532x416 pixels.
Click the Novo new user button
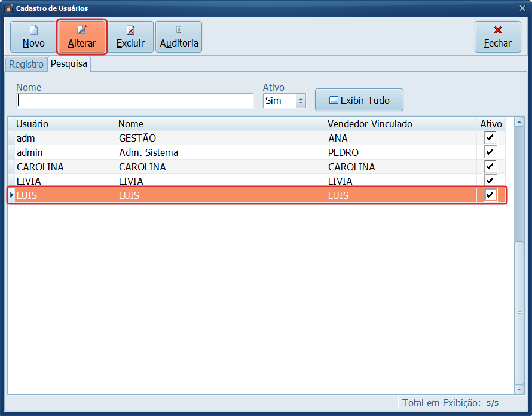(x=33, y=37)
